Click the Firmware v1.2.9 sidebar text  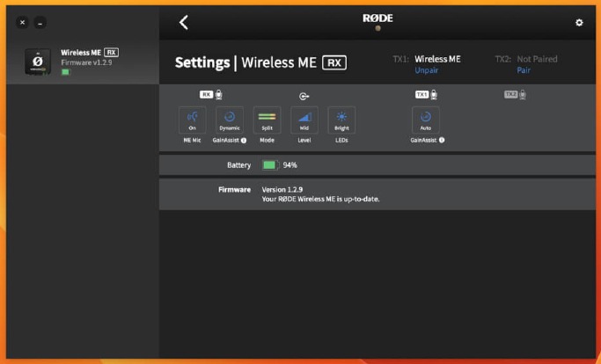(86, 62)
